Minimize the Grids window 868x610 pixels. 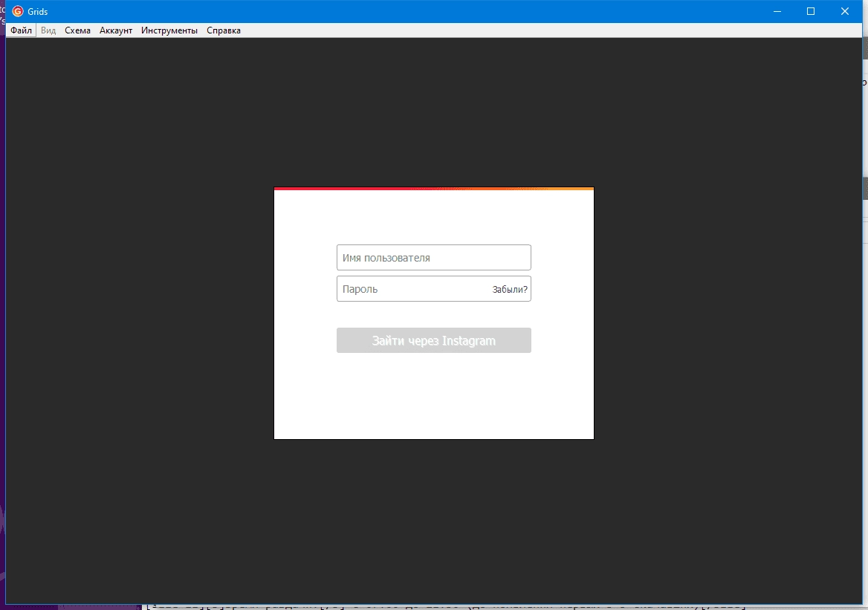pos(777,11)
